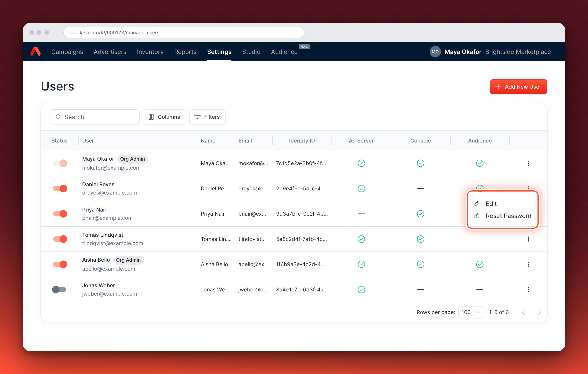Disable Aisha Bello's status switch
Viewport: 588px width, 374px height.
60,264
